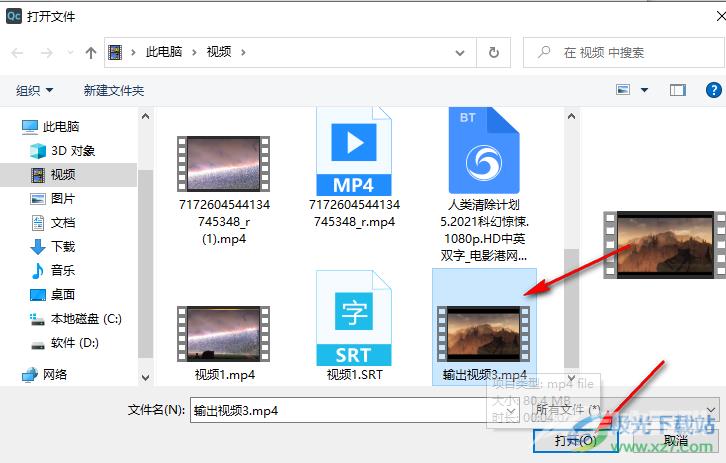The image size is (726, 463).
Task: Select 输出视频3.mp4 thumbnail
Action: click(x=484, y=334)
